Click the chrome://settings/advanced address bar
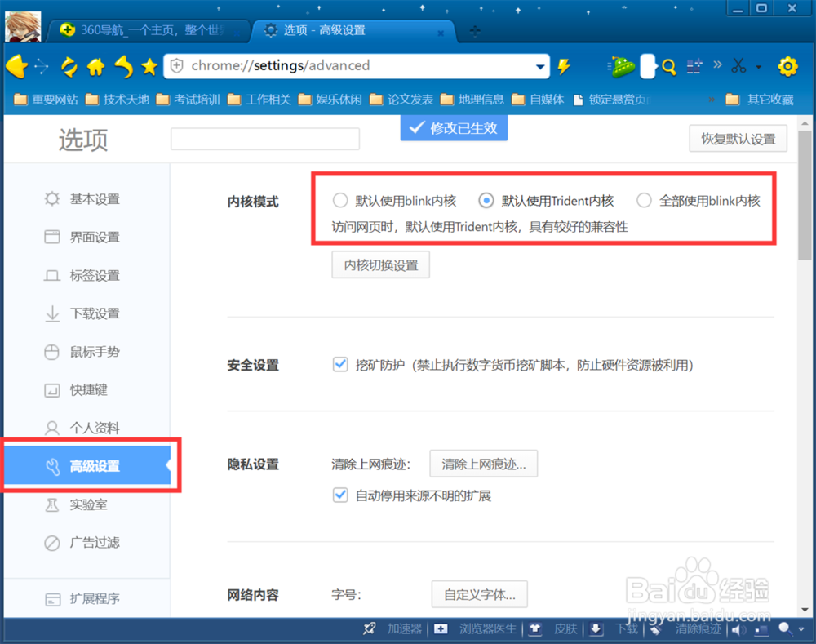 pyautogui.click(x=357, y=66)
